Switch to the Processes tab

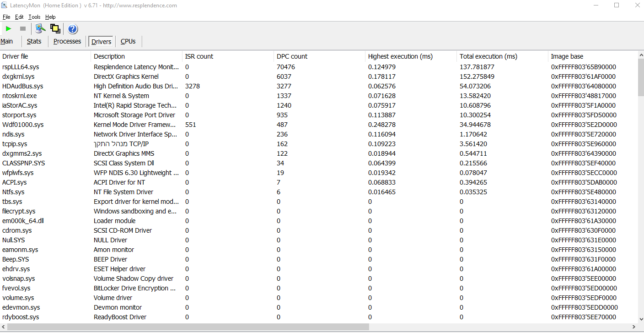(67, 41)
